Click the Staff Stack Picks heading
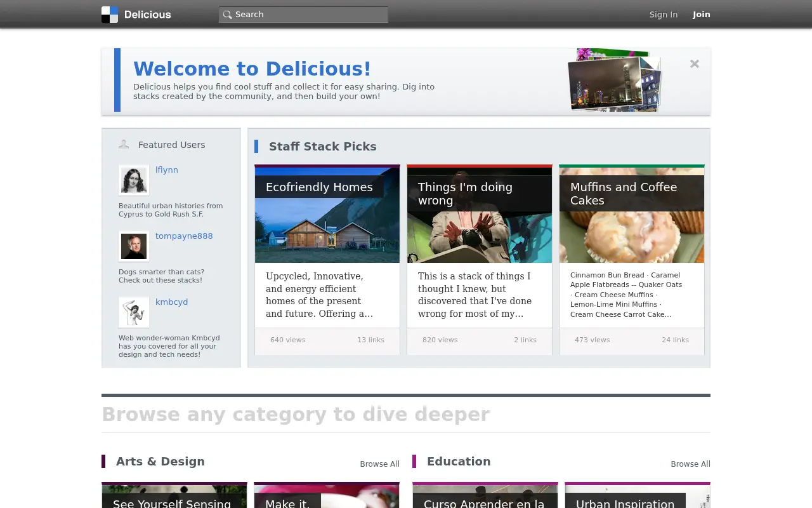This screenshot has width=812, height=508. click(323, 147)
